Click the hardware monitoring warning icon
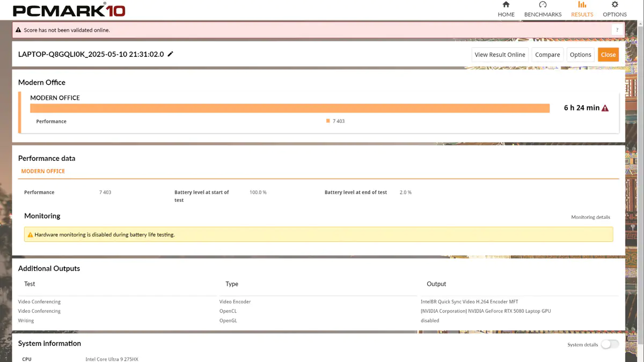This screenshot has width=644, height=362. 30,235
